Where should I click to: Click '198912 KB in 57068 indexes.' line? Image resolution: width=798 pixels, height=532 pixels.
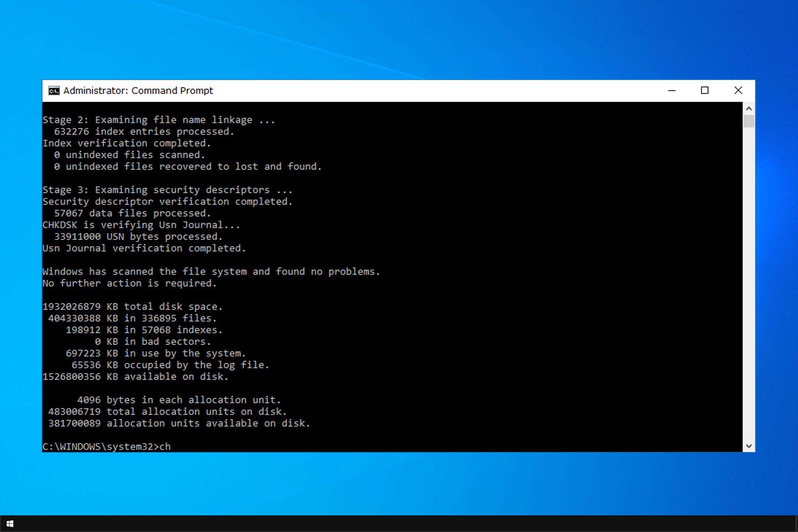pyautogui.click(x=144, y=330)
